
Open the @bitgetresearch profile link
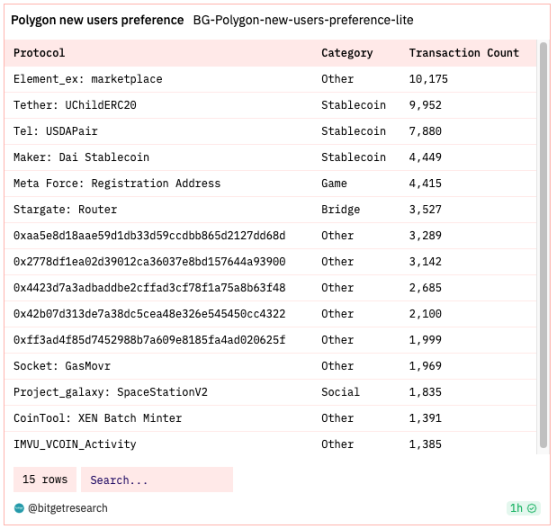pos(67,508)
